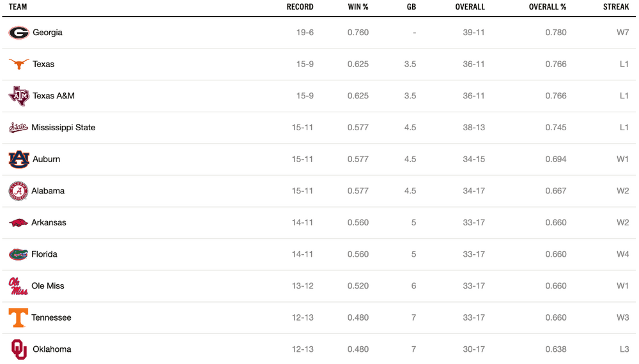Click the Georgia Bulldogs logo icon
Viewport: 639px width, 364px height.
coord(19,33)
